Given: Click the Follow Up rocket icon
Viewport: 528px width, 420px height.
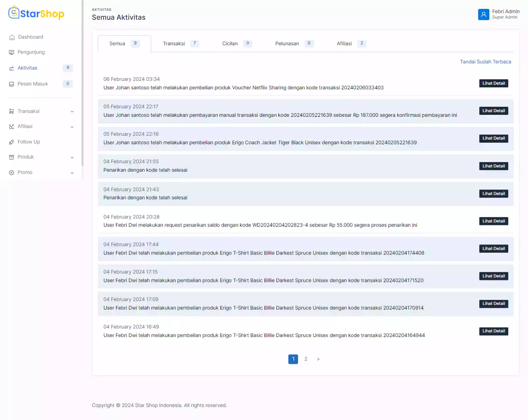Looking at the screenshot, I should (x=12, y=142).
